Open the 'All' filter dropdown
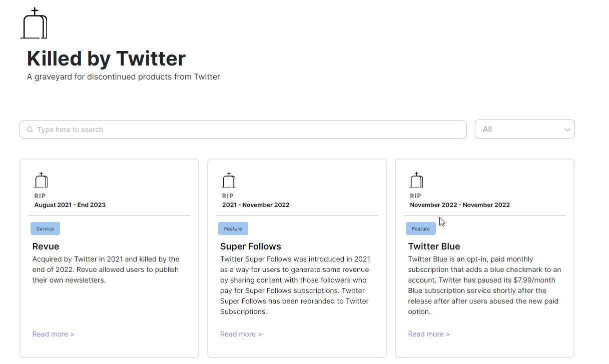Screen dimensions: 609x364 [x=524, y=129]
